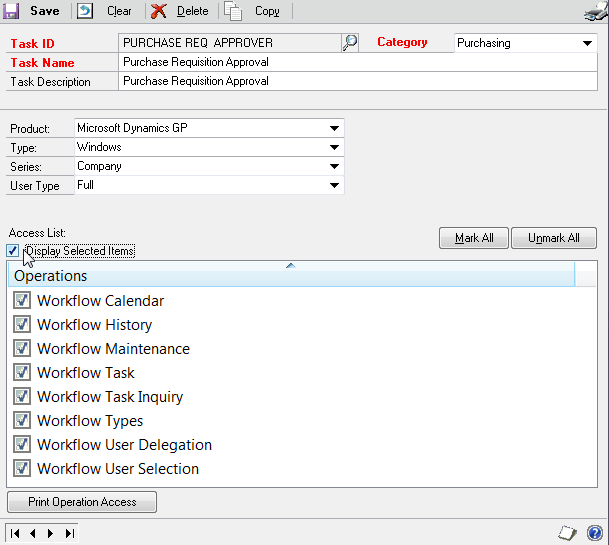Expand the Category dropdown
609x545 pixels.
tap(587, 43)
